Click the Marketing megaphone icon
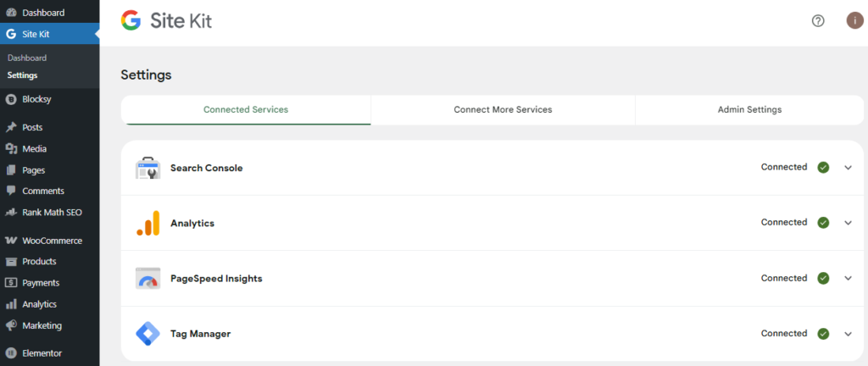The image size is (868, 366). (10, 325)
